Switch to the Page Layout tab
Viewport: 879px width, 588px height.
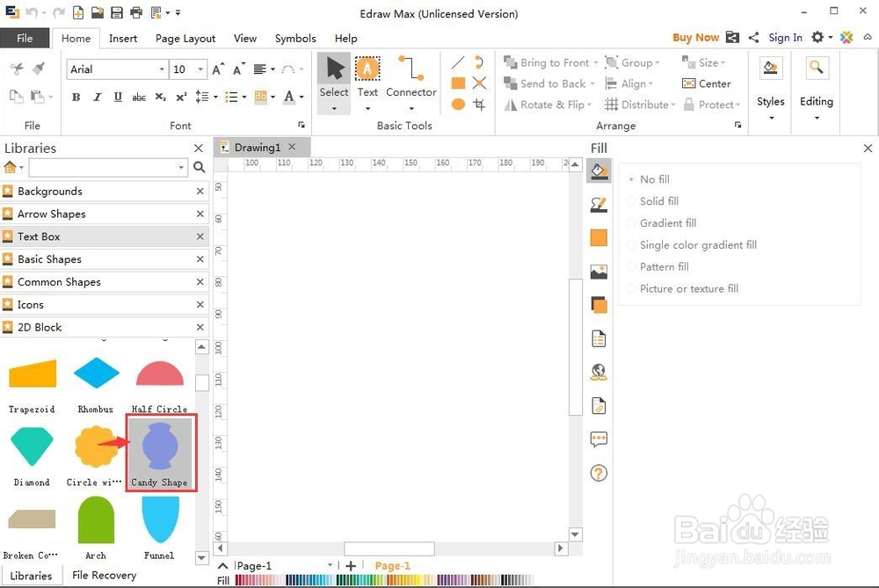click(185, 38)
